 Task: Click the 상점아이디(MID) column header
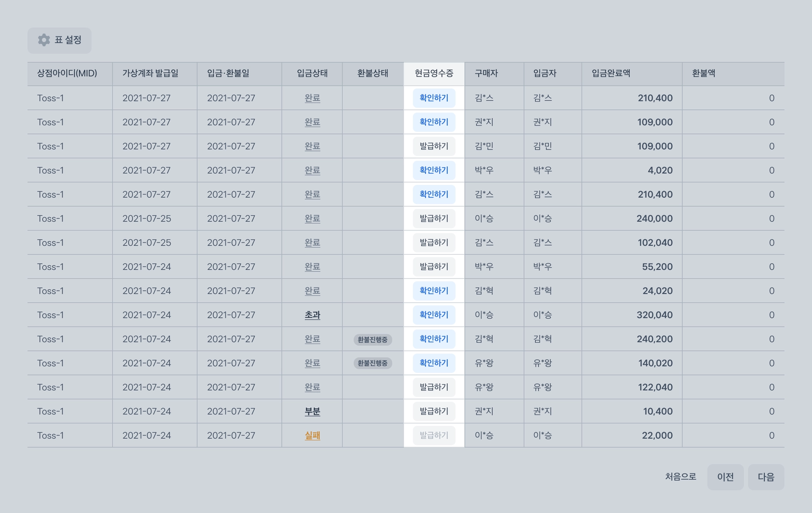(67, 73)
